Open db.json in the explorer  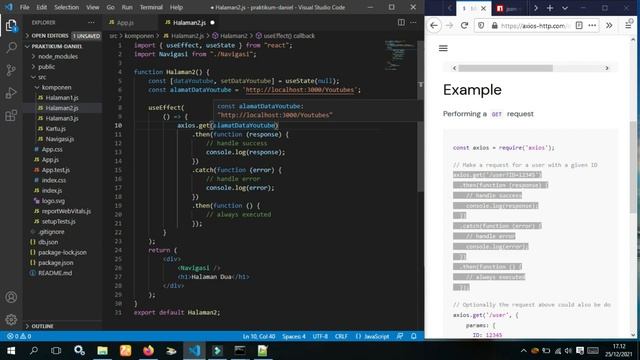(48, 242)
